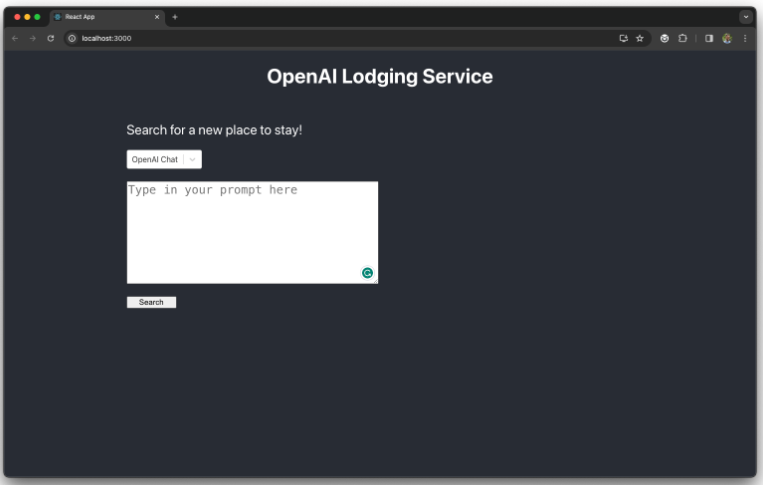Click the site info icon beside localhost:3000
This screenshot has width=763, height=485.
(72, 38)
